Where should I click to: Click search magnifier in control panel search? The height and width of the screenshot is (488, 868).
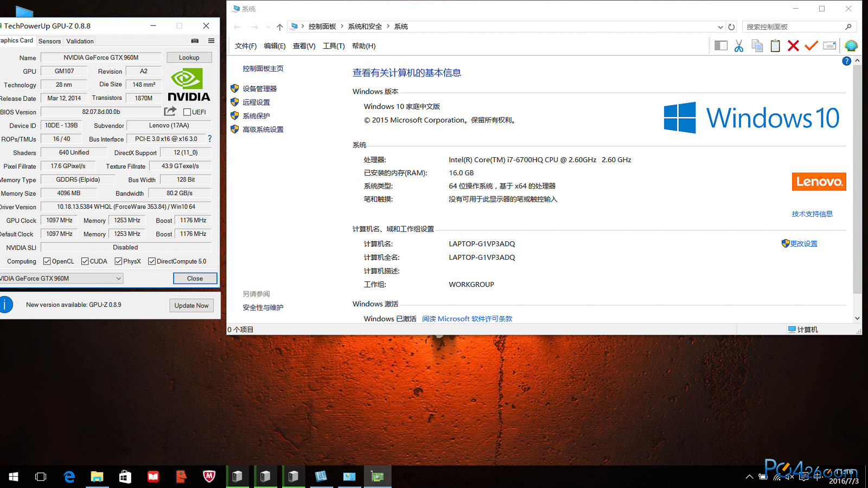click(x=848, y=27)
